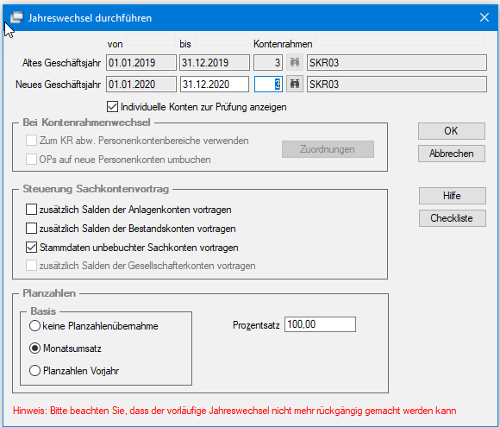Click the Zuordnungen button
Screen dimensions: 500x427
pos(328,149)
